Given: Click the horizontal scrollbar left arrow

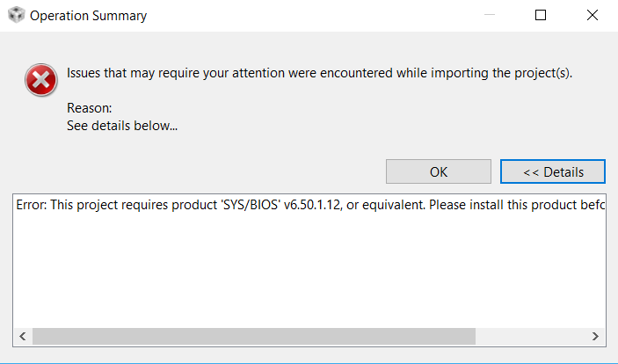Looking at the screenshot, I should tap(23, 337).
